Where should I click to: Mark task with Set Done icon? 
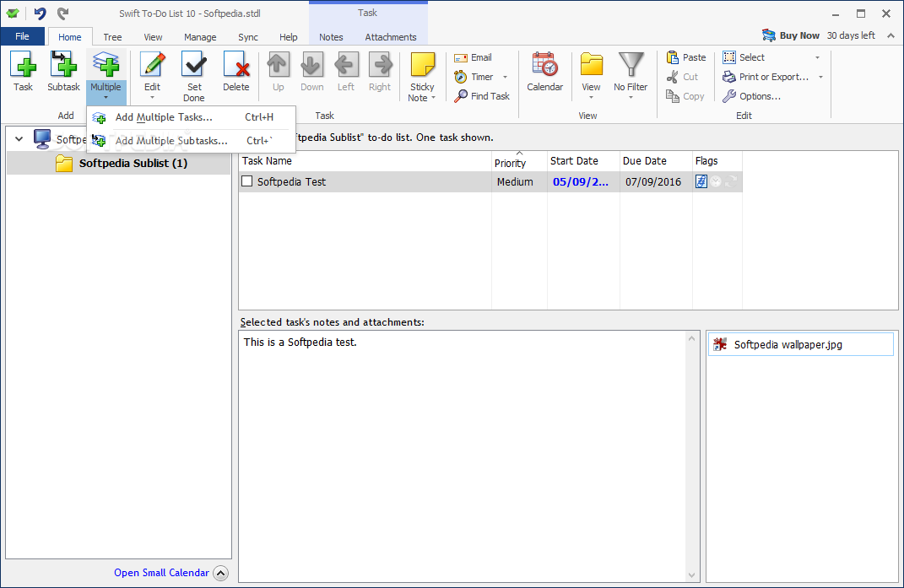coord(194,65)
